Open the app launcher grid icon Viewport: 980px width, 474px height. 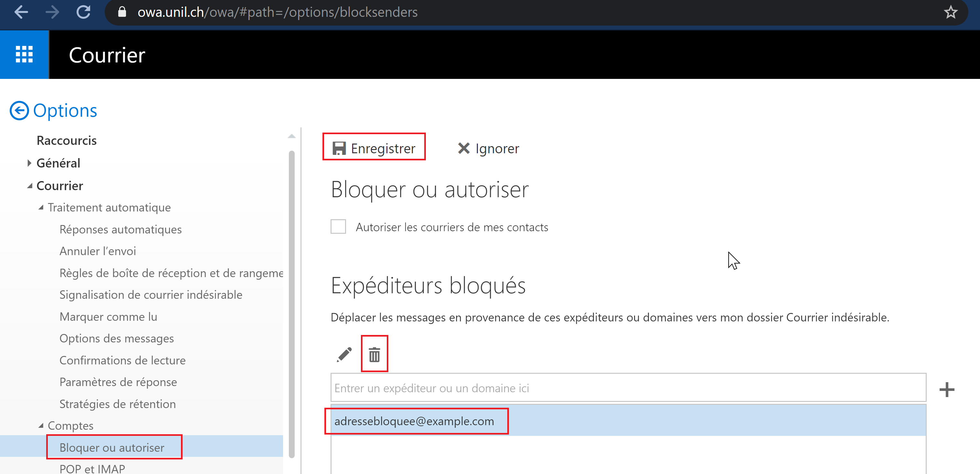[x=24, y=54]
